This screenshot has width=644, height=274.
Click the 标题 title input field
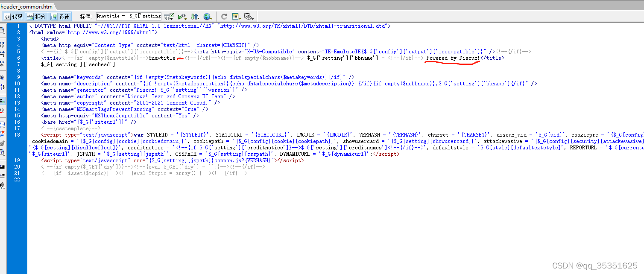129,16
